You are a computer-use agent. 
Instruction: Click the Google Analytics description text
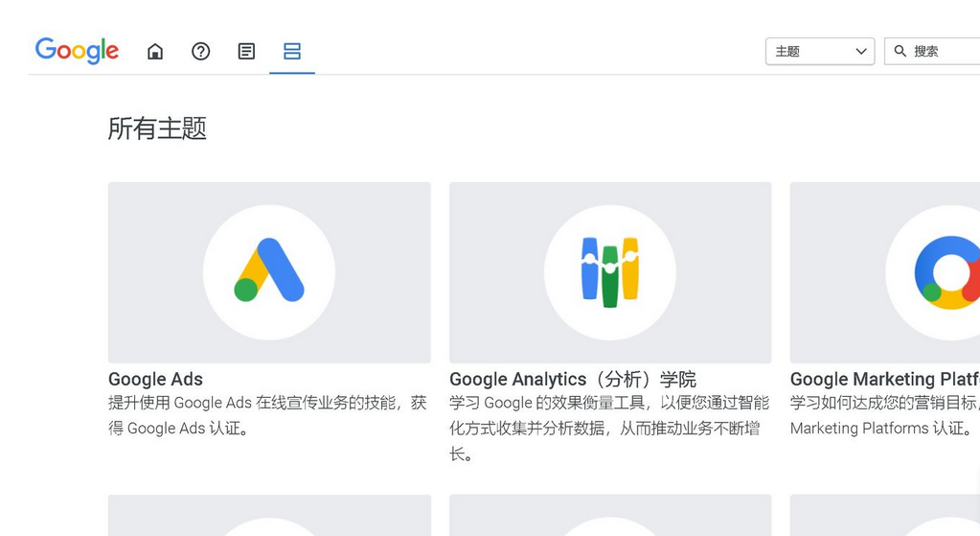(608, 428)
